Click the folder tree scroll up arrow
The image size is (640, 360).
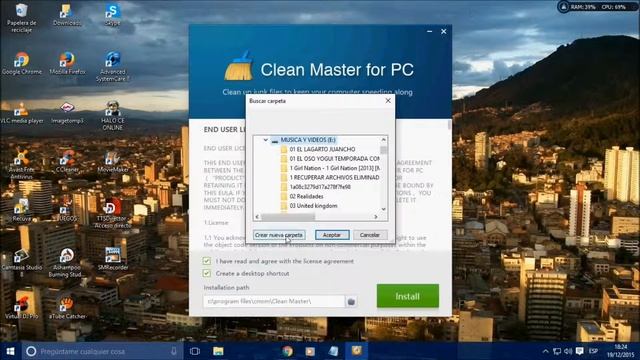point(384,140)
